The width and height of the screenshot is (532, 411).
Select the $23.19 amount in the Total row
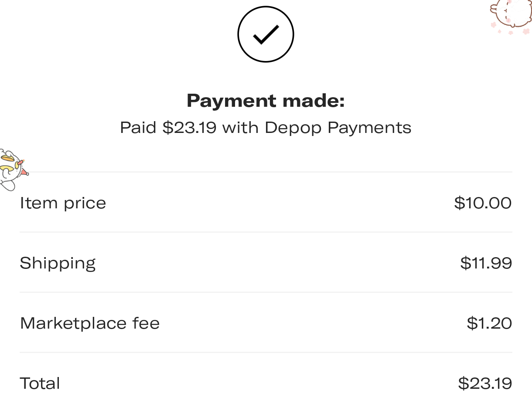tap(484, 384)
